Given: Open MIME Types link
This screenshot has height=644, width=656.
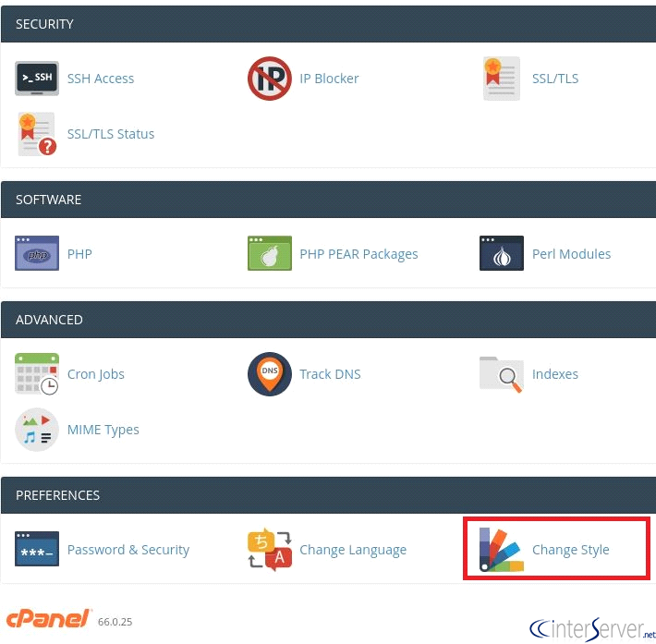Looking at the screenshot, I should click(103, 431).
